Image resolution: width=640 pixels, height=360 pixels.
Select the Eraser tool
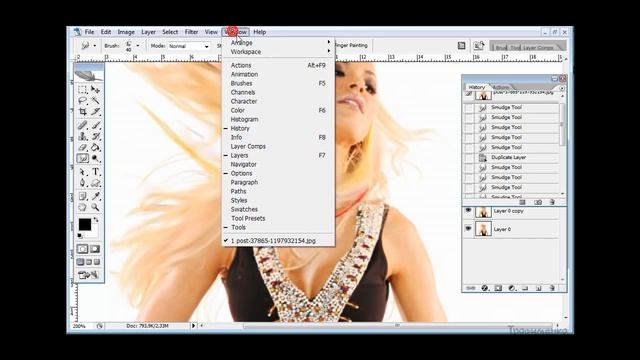[82, 147]
